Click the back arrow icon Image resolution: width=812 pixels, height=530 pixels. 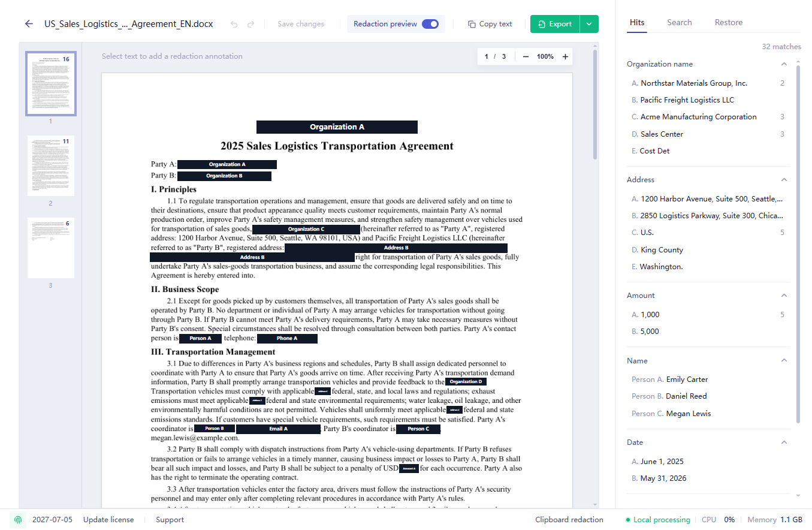pyautogui.click(x=29, y=24)
